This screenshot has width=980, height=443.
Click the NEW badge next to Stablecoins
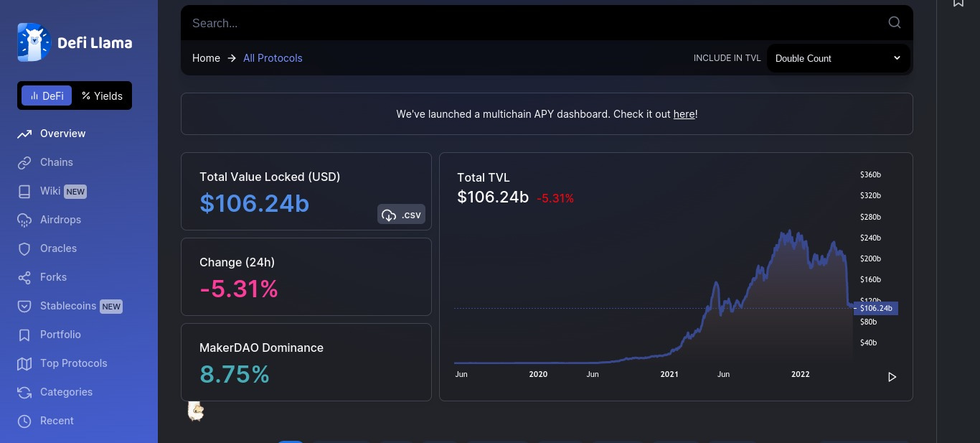click(111, 307)
